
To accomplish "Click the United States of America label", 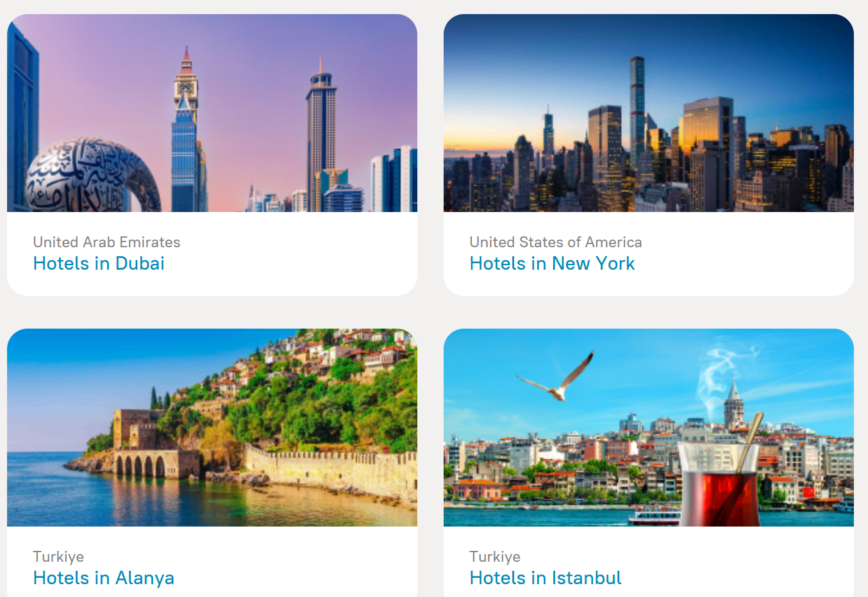I will tap(556, 242).
